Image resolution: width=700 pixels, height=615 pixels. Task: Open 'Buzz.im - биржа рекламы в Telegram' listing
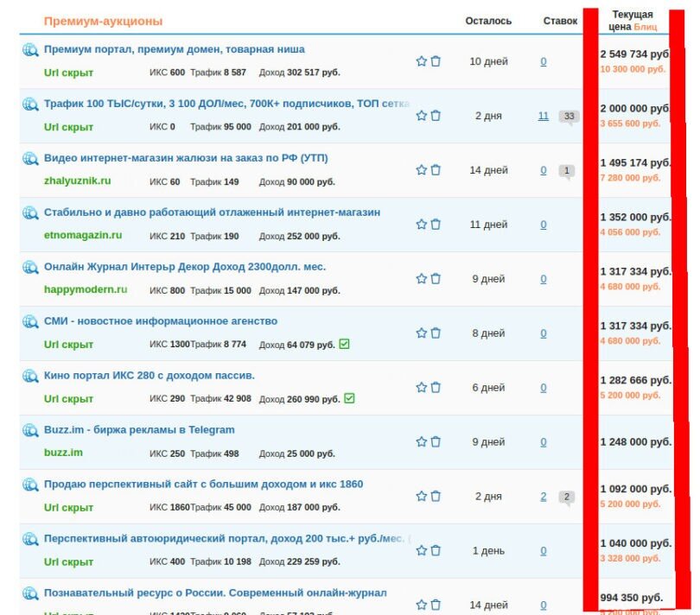click(139, 429)
